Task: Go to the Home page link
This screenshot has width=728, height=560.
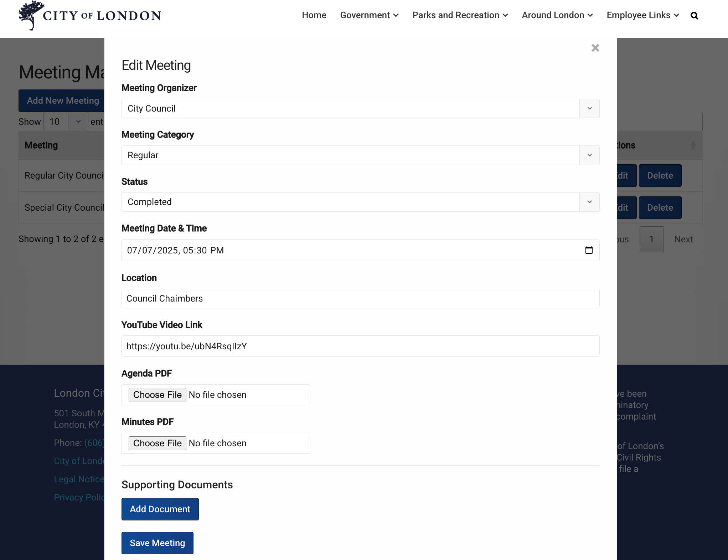Action: pyautogui.click(x=314, y=15)
